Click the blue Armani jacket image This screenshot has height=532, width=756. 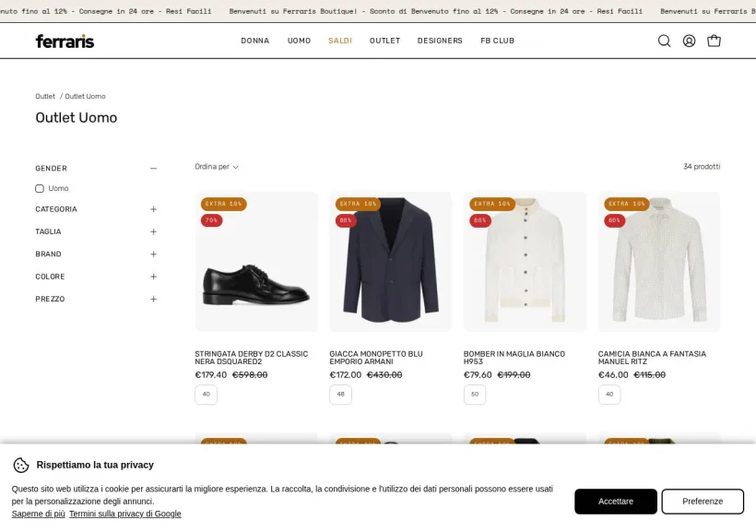[x=391, y=260]
